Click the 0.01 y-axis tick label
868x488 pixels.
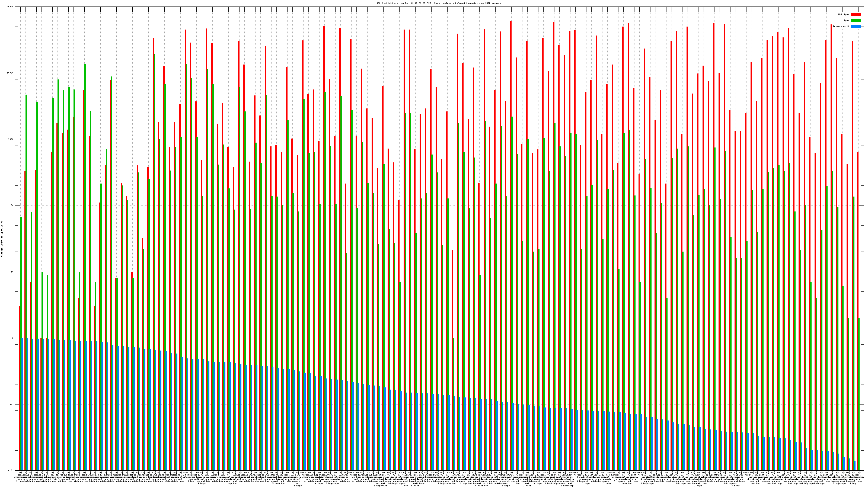(11, 470)
